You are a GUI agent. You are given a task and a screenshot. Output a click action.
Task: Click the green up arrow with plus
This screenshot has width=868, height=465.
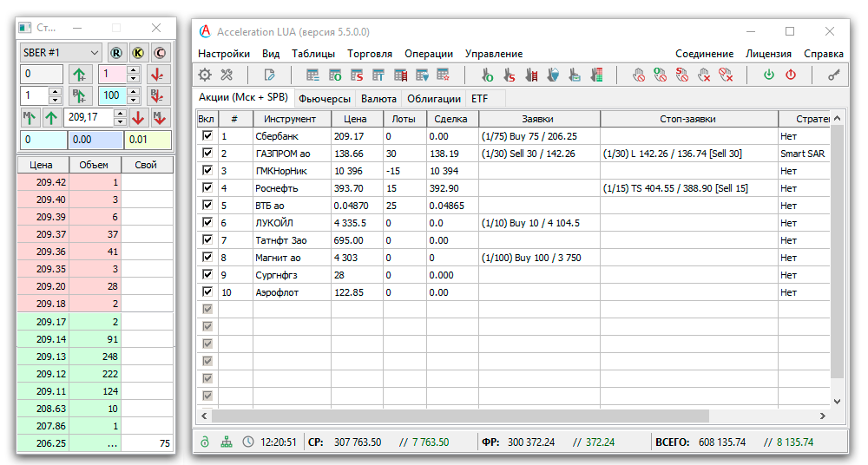tap(79, 75)
